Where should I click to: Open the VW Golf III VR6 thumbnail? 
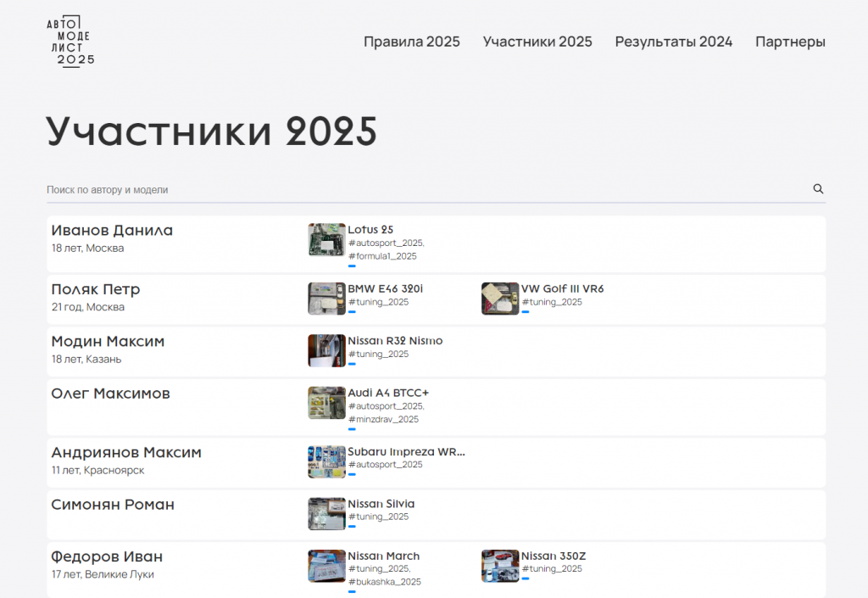click(x=500, y=299)
